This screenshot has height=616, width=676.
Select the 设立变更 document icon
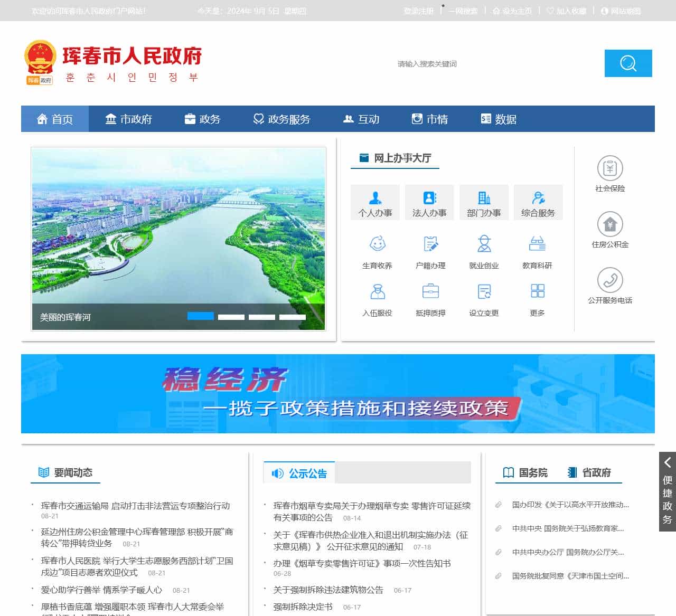484,291
